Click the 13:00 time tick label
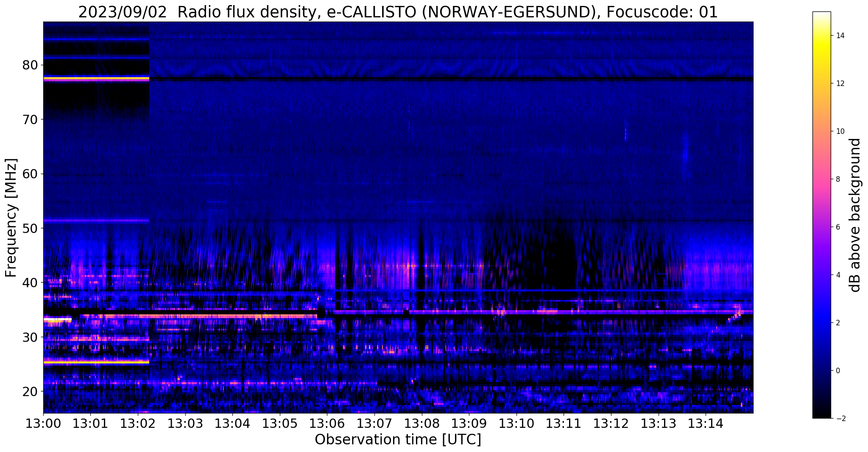Screen dimensions: 868x452 (x=43, y=424)
